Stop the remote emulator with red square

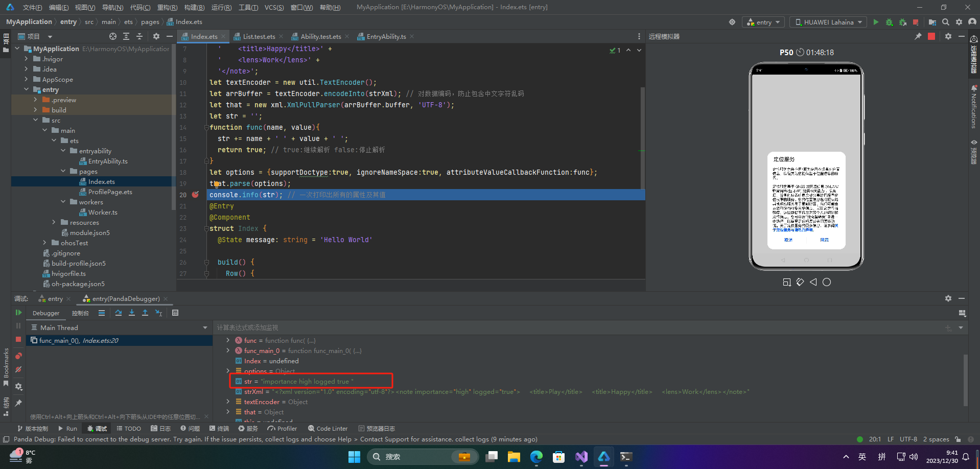coord(931,36)
